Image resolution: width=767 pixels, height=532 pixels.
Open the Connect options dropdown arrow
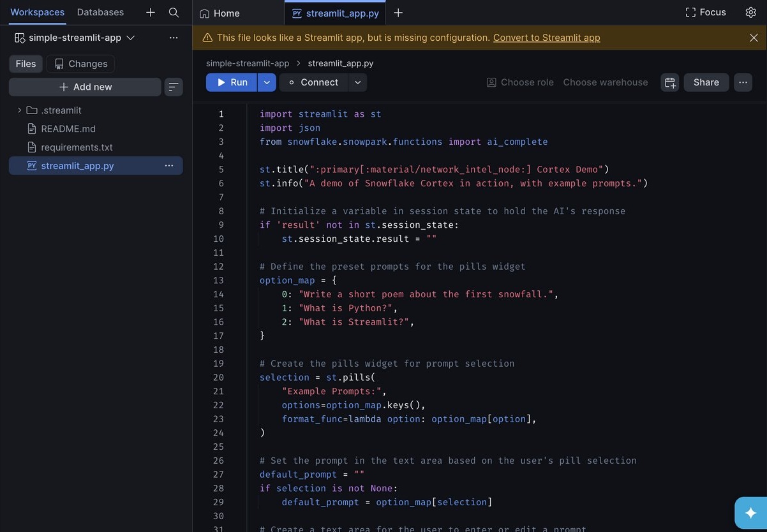click(357, 82)
